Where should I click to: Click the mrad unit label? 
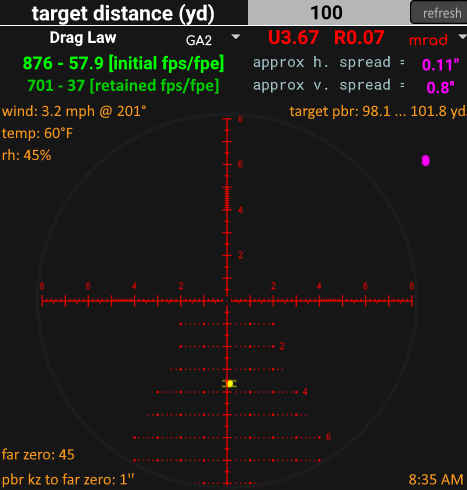pyautogui.click(x=428, y=40)
